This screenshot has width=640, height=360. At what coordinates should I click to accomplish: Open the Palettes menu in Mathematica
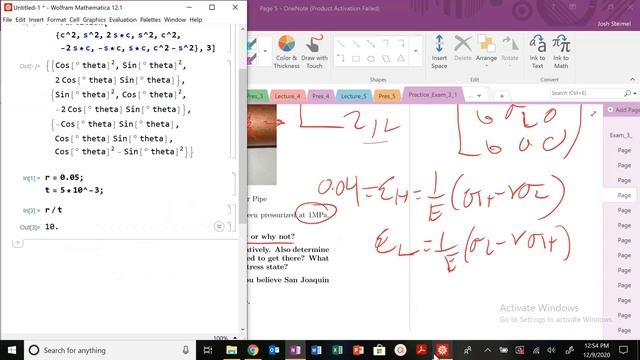coord(150,20)
